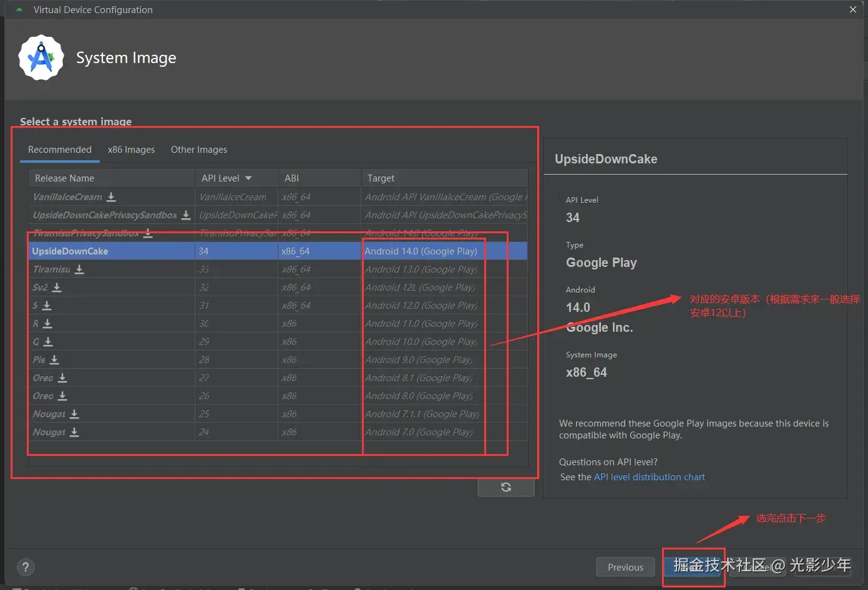Download the Sv2 system image
The width and height of the screenshot is (868, 590).
pyautogui.click(x=57, y=288)
